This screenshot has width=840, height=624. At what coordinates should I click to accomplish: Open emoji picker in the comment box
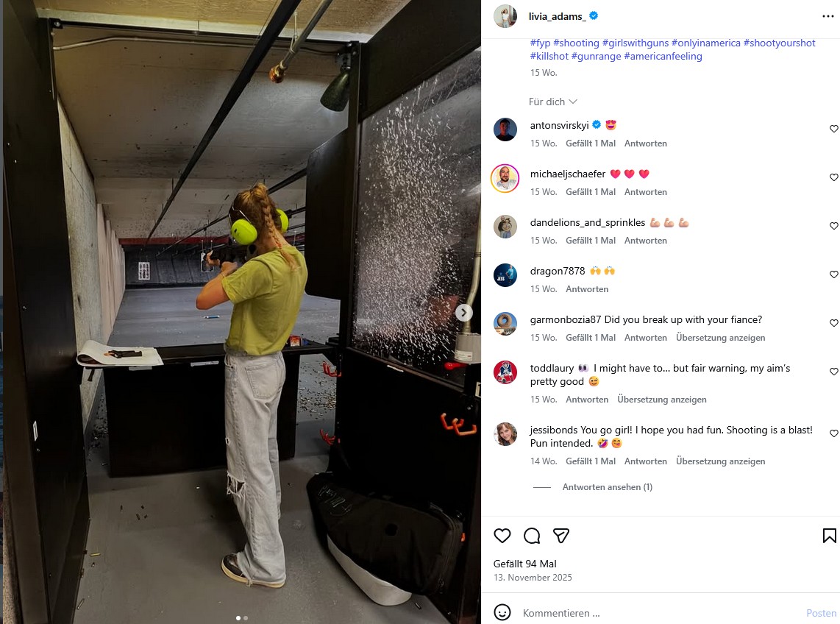tap(502, 612)
